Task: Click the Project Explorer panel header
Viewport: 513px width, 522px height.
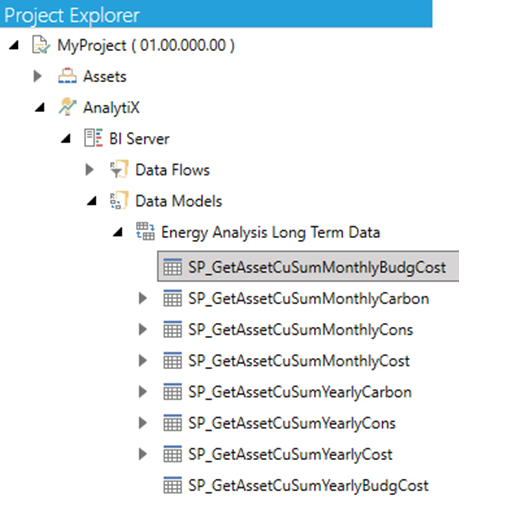Action: point(216,14)
